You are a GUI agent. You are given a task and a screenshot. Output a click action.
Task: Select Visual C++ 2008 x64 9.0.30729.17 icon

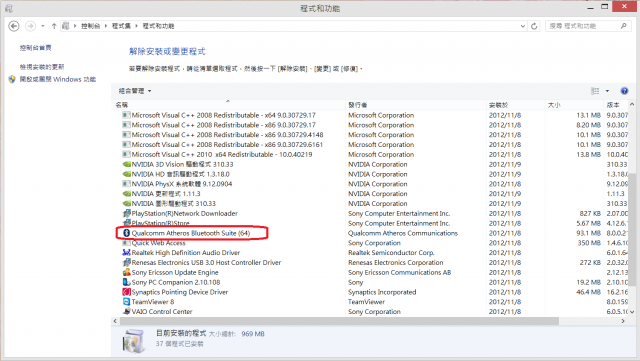click(127, 115)
